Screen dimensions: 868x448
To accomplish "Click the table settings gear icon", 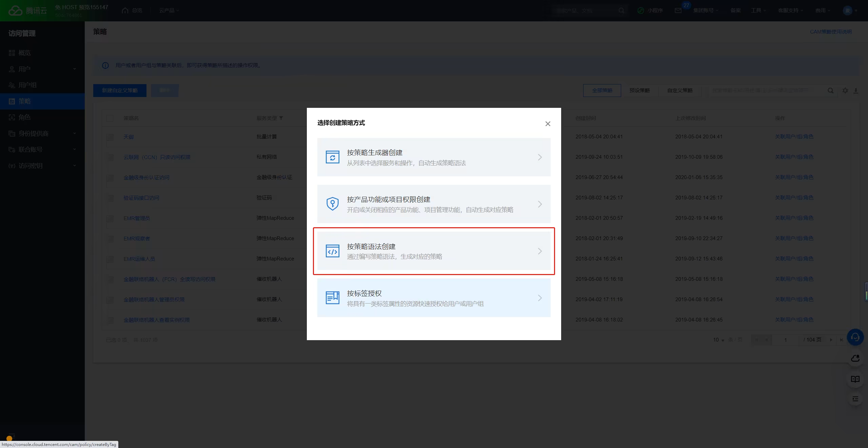I will tap(845, 91).
